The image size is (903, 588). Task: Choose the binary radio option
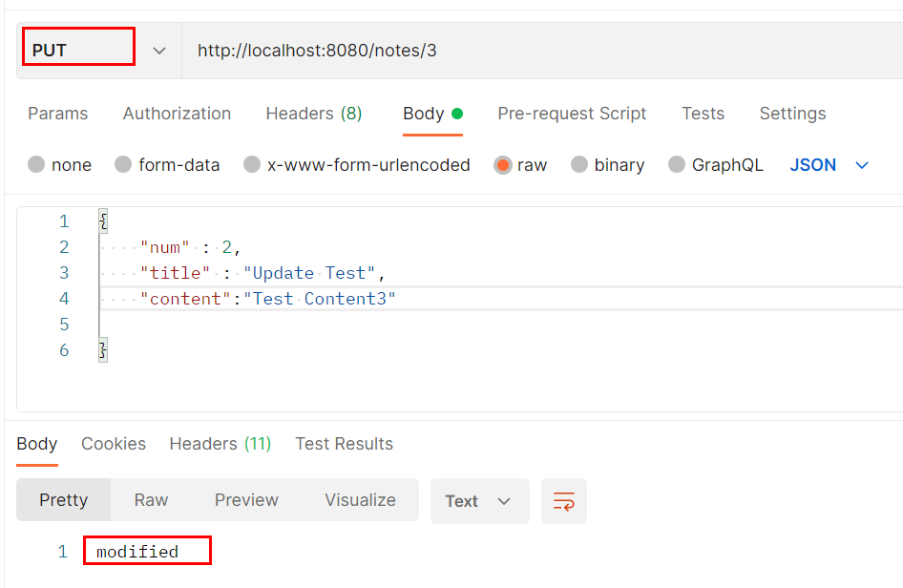pos(578,165)
